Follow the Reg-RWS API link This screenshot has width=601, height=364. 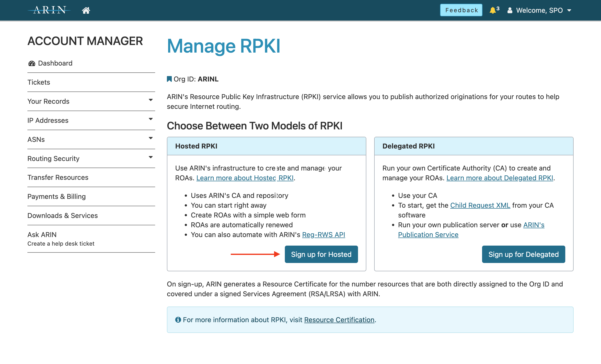click(x=324, y=235)
